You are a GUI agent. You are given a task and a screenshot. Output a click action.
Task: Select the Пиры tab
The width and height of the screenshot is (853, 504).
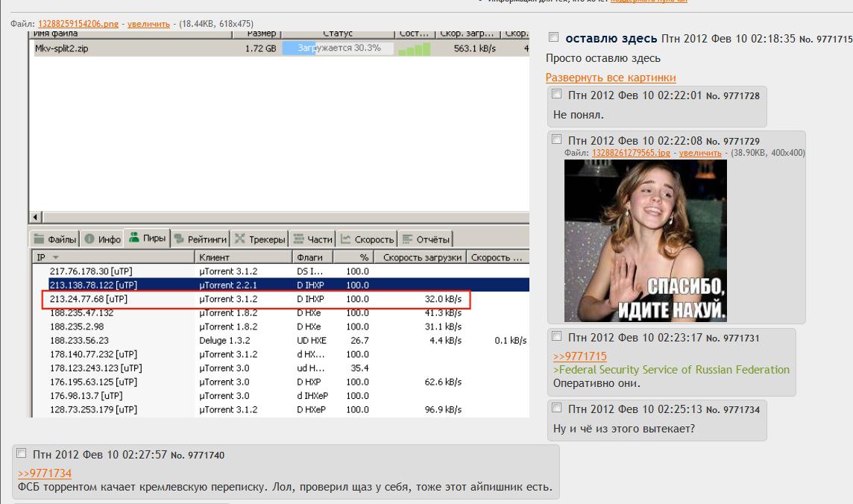[x=148, y=238]
